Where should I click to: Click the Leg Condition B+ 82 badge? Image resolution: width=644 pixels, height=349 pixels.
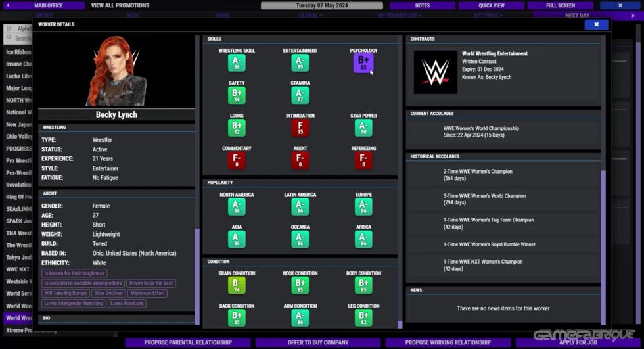(363, 318)
